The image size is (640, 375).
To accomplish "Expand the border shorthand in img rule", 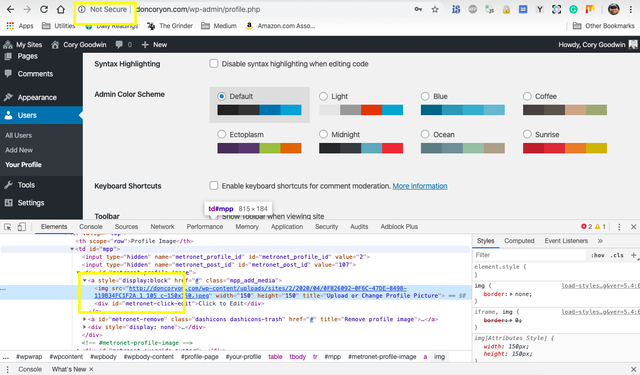I will pyautogui.click(x=511, y=294).
